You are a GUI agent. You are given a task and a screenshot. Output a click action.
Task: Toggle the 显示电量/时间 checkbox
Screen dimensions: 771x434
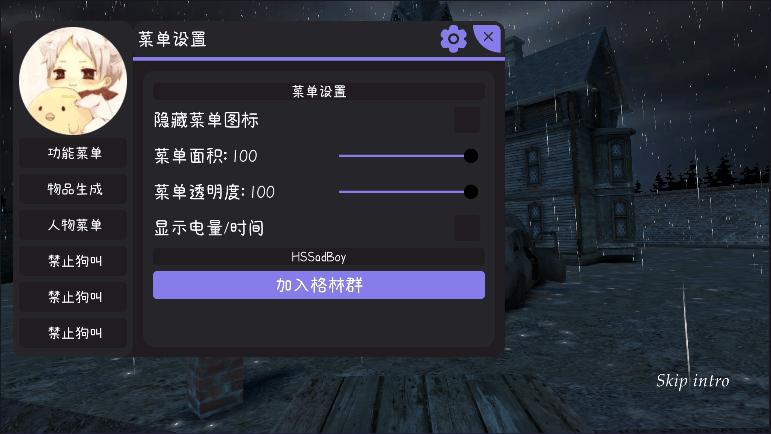(x=467, y=228)
